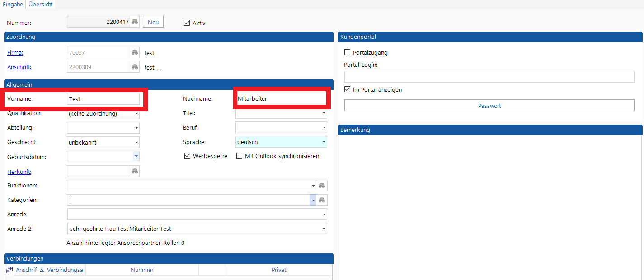Uncheck the Werbesperre checkbox
This screenshot has width=644, height=280.
click(188, 156)
